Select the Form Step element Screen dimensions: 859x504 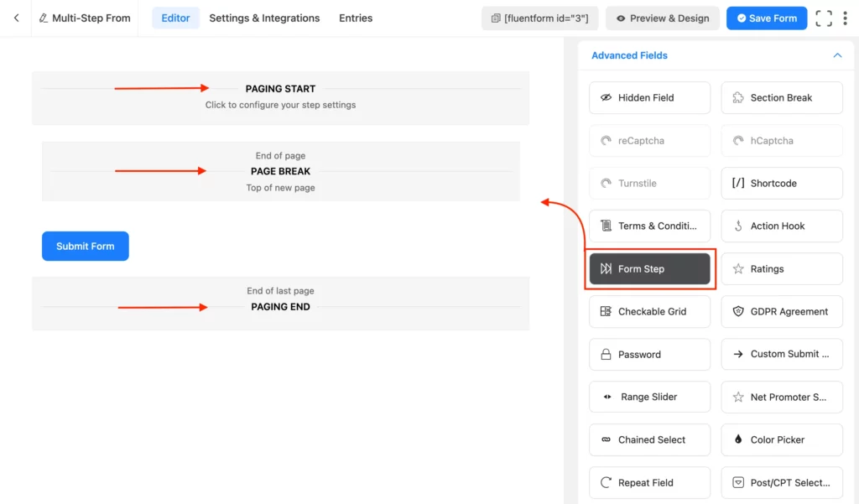pos(649,268)
